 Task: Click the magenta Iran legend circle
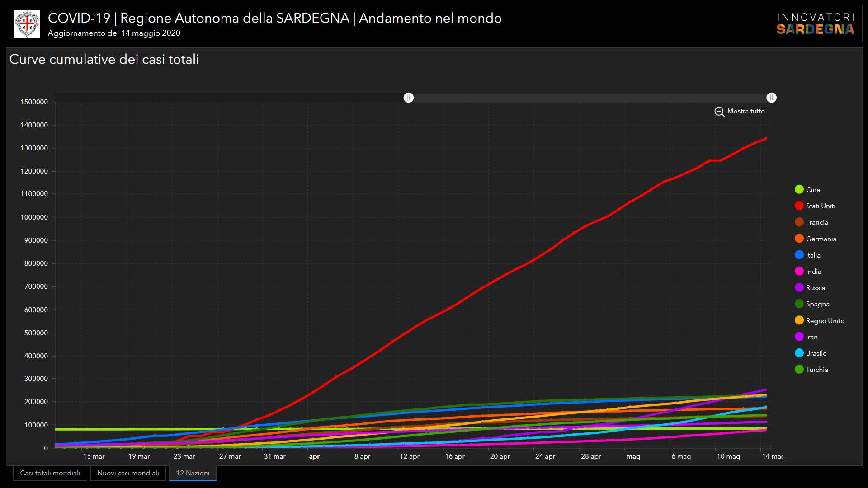799,337
